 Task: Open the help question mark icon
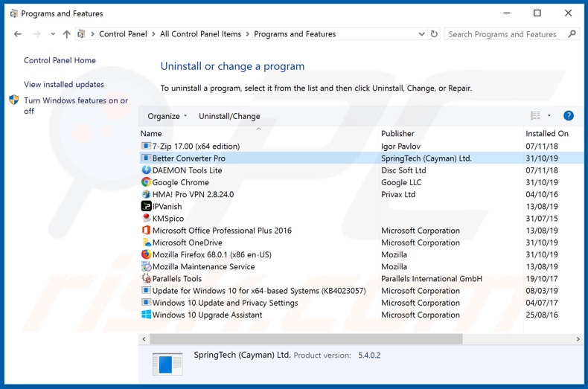(x=568, y=115)
